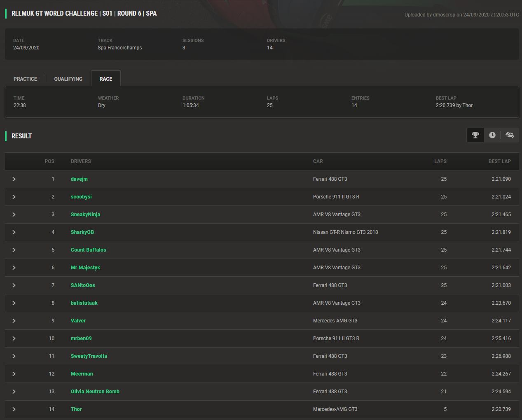Expand the SneakyNinja row chevron
522x420 pixels.
pyautogui.click(x=14, y=215)
